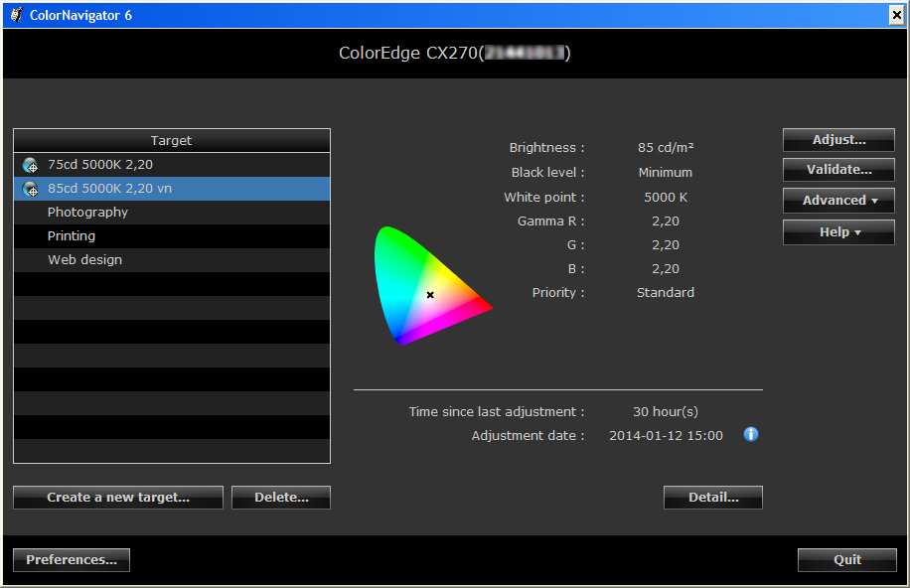Viewport: 910px width, 588px height.
Task: Choose the Photography target preset
Action: (87, 213)
